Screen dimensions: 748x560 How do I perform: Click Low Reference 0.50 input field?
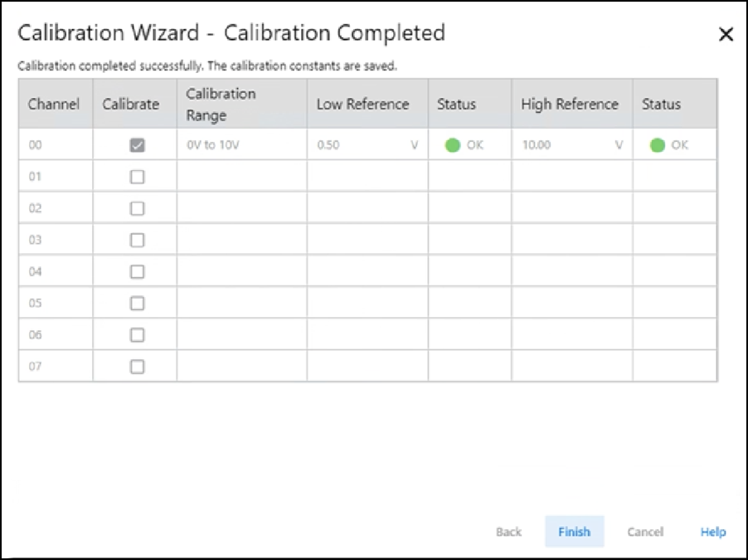point(359,145)
